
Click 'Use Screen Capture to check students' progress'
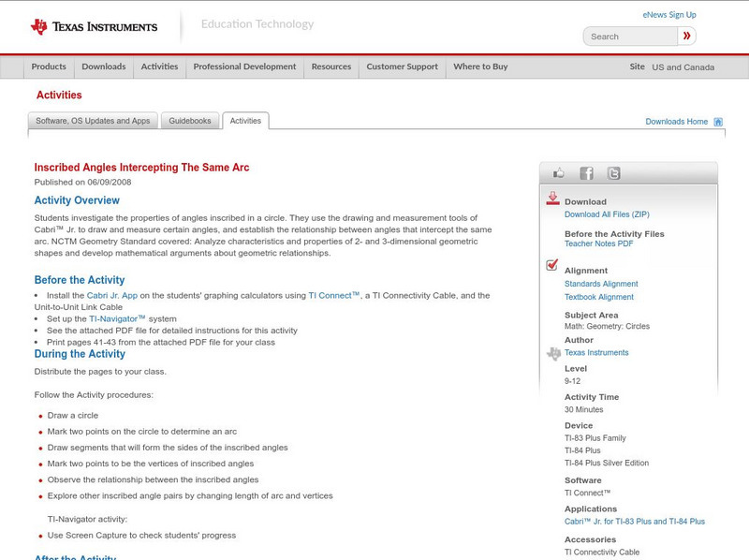click(141, 536)
